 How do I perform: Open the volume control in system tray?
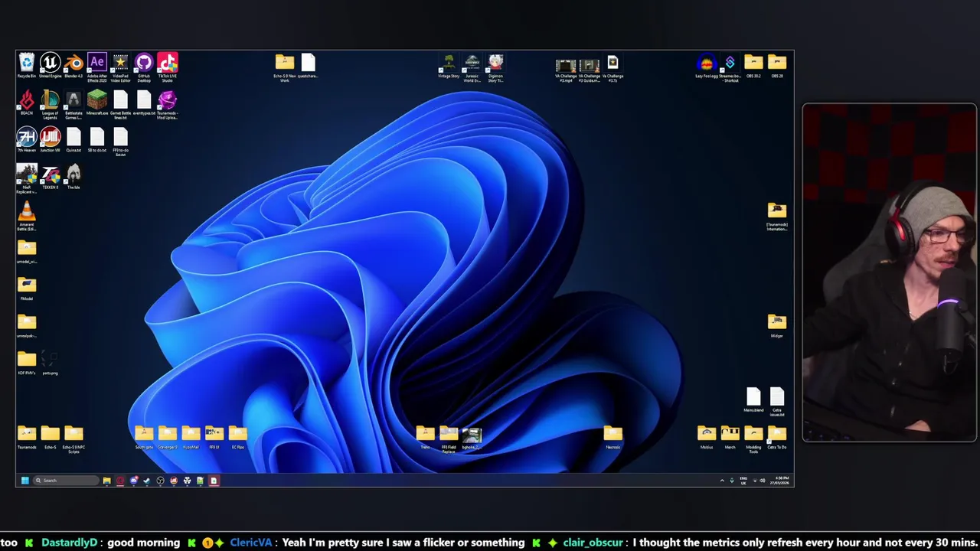tap(762, 481)
